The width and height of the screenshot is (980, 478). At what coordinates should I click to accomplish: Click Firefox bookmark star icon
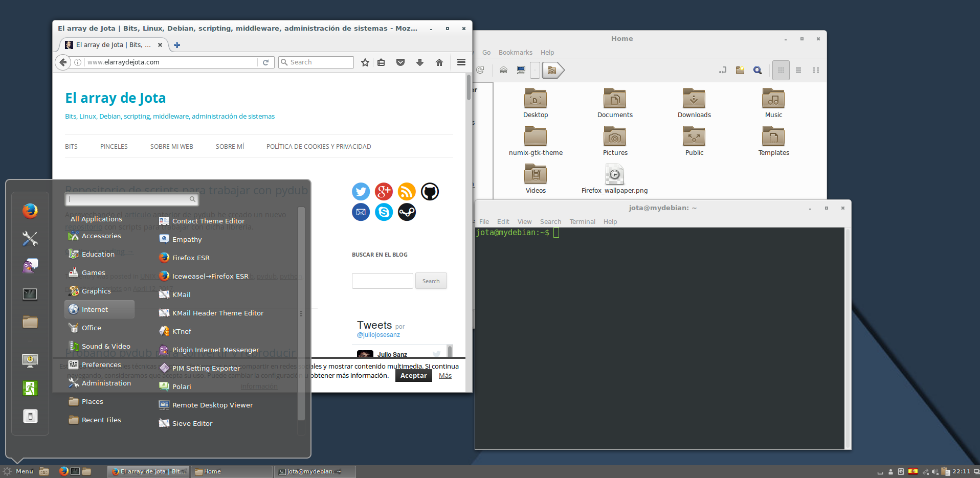pos(365,62)
